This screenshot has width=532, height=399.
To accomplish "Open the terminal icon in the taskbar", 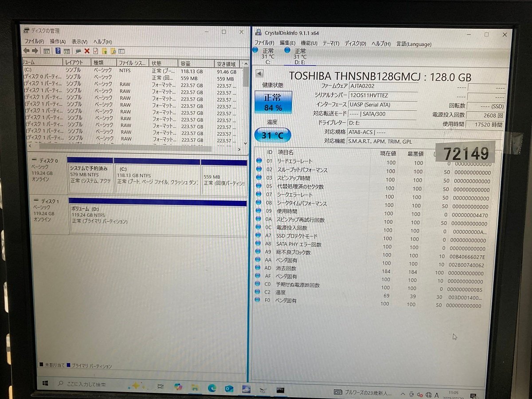I will click(280, 390).
